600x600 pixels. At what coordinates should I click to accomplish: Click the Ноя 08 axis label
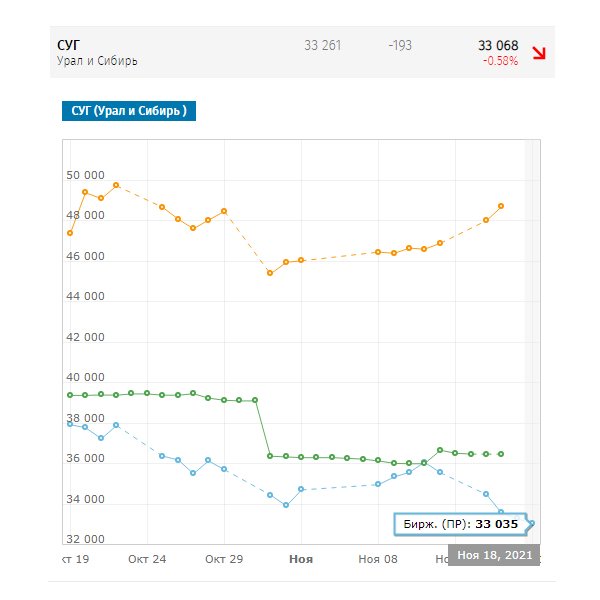(x=378, y=559)
